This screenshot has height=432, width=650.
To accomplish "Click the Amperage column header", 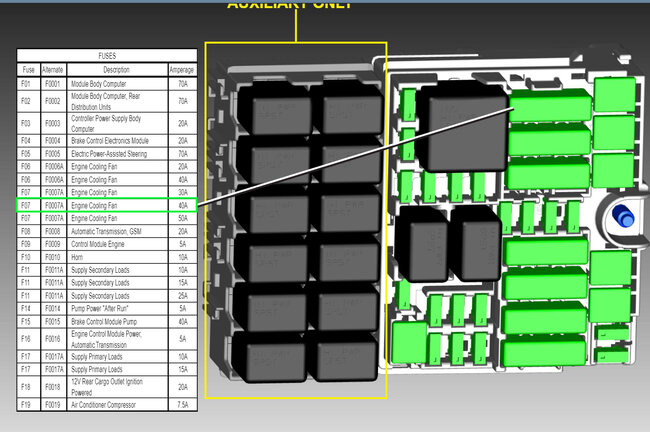I will coord(182,70).
